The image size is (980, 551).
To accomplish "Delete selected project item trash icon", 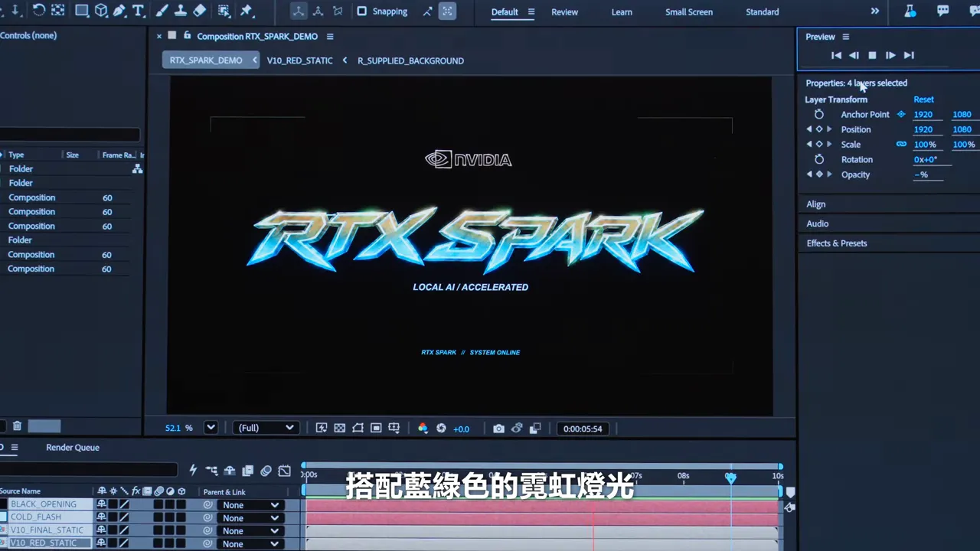I will coord(17,426).
